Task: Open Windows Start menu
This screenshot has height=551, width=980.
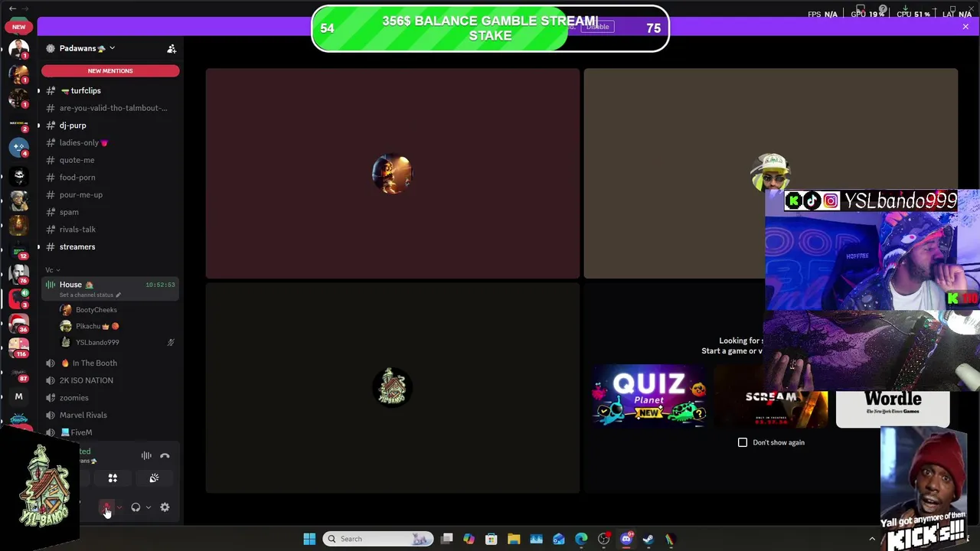Action: 309,539
